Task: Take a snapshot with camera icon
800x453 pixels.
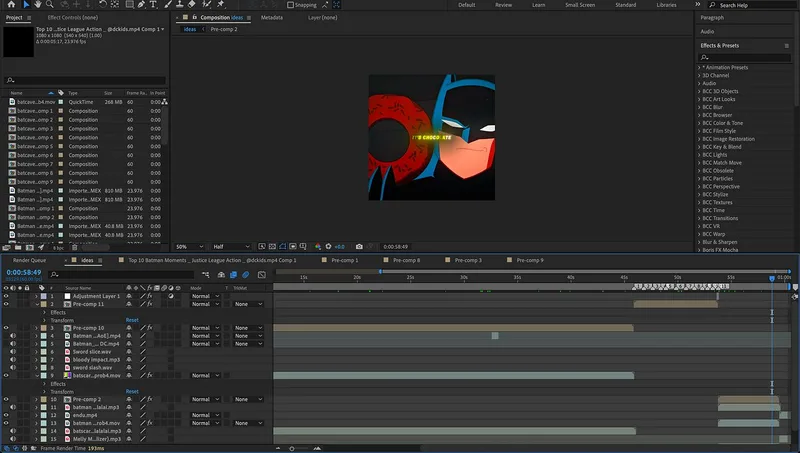Action: click(359, 246)
